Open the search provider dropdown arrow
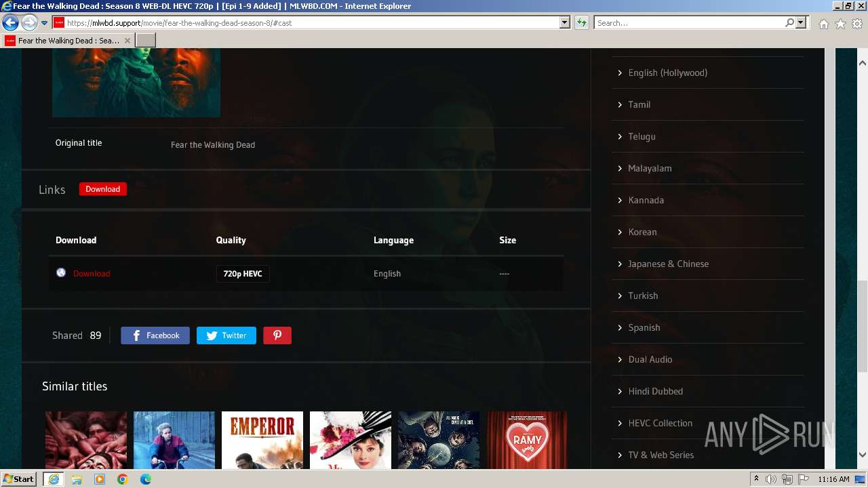868x488 pixels. point(801,23)
